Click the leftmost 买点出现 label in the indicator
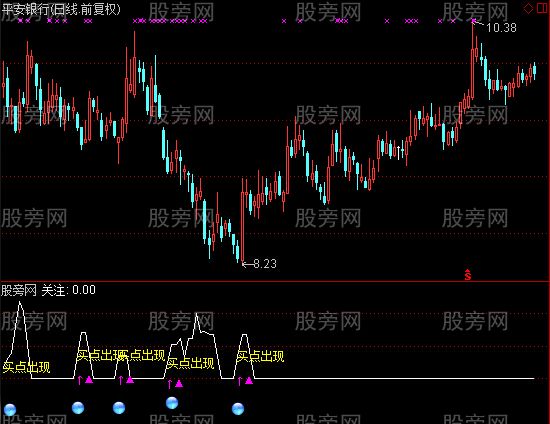550x424 pixels. pyautogui.click(x=26, y=367)
